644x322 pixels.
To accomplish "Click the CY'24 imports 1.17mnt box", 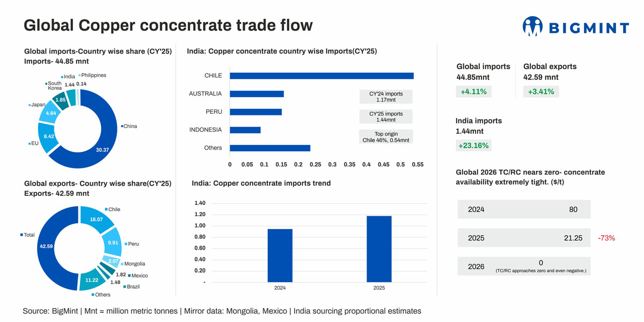I will (x=385, y=97).
